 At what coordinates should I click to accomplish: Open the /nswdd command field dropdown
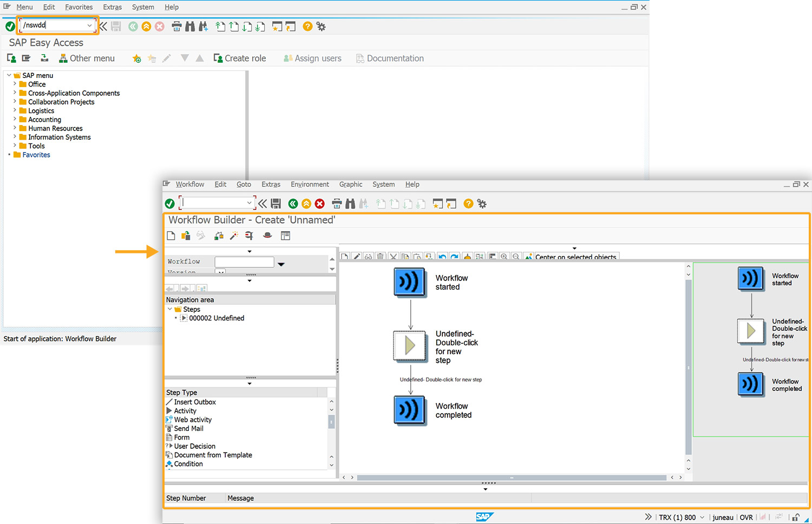pyautogui.click(x=89, y=25)
